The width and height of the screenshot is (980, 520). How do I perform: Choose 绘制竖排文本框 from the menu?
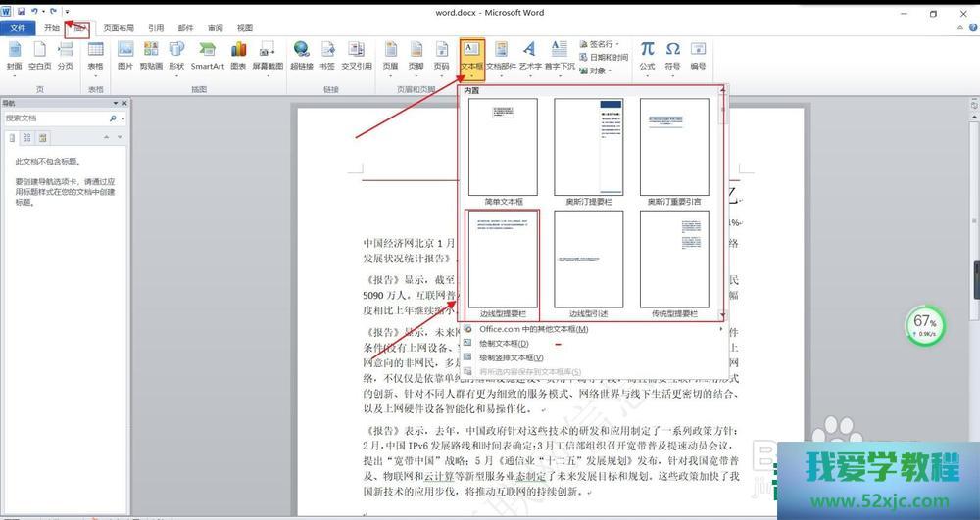coord(511,358)
